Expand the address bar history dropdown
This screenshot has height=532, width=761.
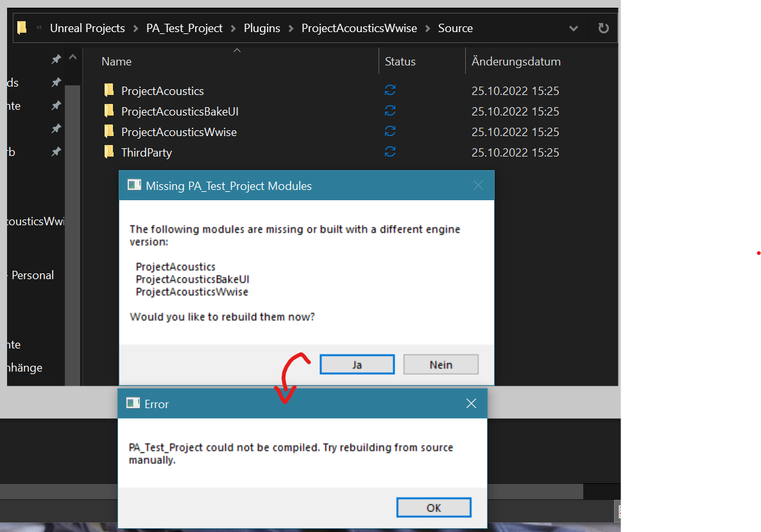pos(573,28)
